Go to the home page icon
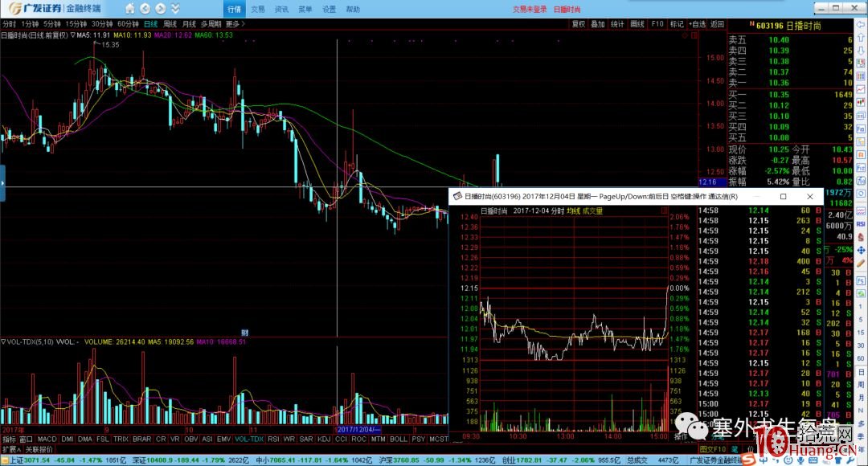Image resolution: width=868 pixels, height=466 pixels. click(129, 8)
